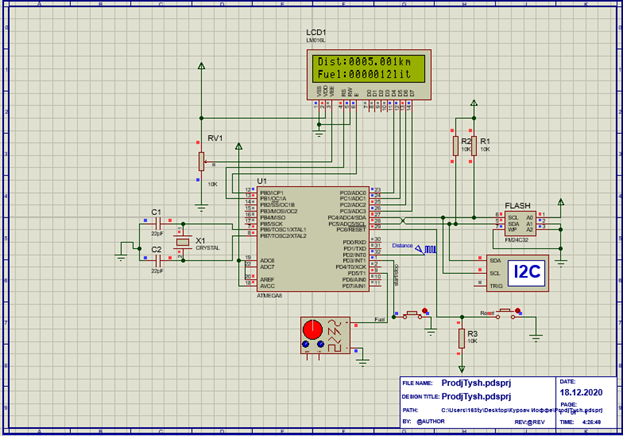Click the CRYSTAL value label
The width and height of the screenshot is (623, 436).
pyautogui.click(x=207, y=248)
